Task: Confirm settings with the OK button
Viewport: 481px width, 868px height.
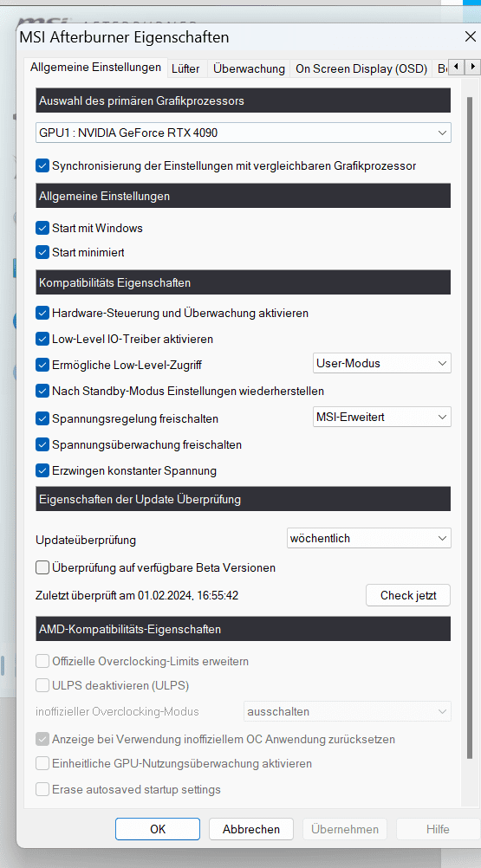Action: tap(158, 829)
